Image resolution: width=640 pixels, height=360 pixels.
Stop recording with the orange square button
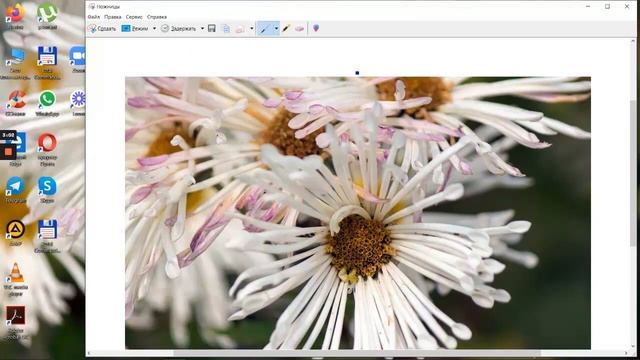tap(8, 152)
